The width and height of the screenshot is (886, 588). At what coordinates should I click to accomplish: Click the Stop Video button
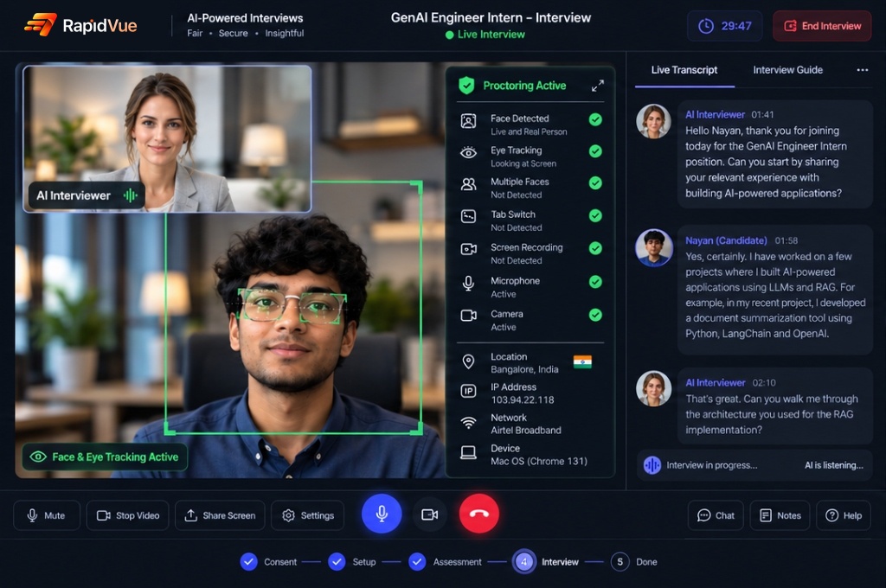point(128,515)
